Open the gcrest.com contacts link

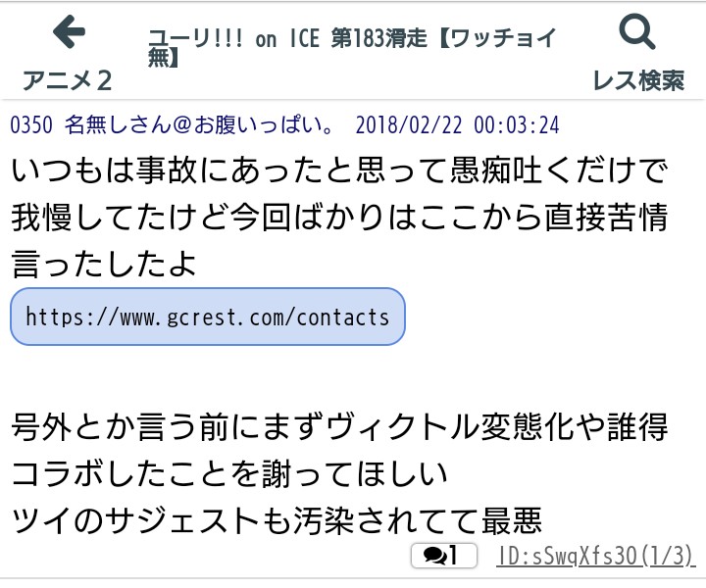click(207, 317)
